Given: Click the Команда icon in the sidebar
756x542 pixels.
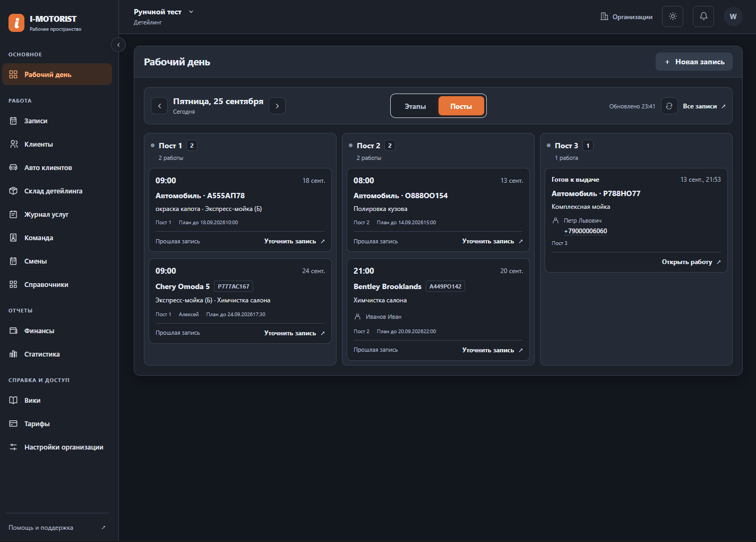Looking at the screenshot, I should tap(14, 238).
